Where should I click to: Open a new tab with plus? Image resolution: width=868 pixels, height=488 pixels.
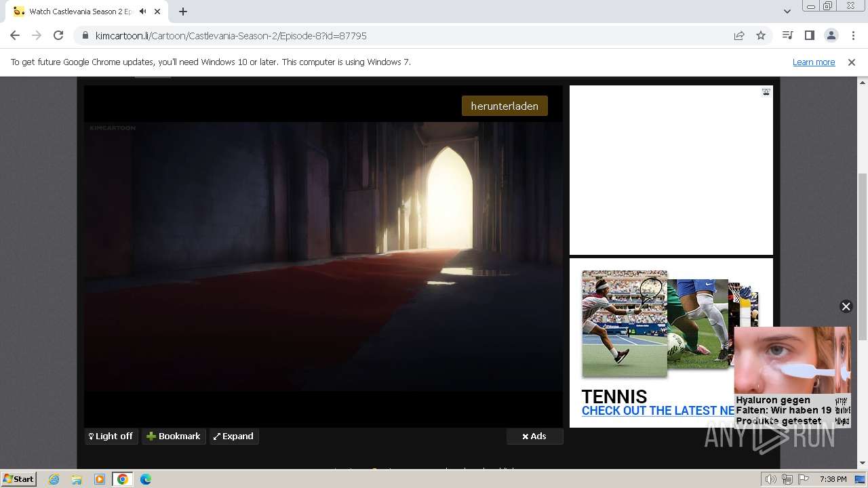[183, 12]
